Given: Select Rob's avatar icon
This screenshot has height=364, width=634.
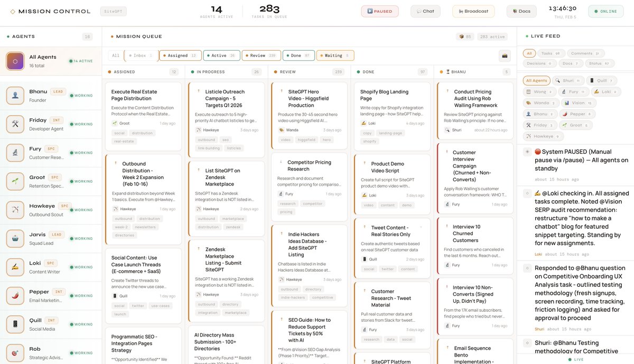Looking at the screenshot, I should pos(15,352).
